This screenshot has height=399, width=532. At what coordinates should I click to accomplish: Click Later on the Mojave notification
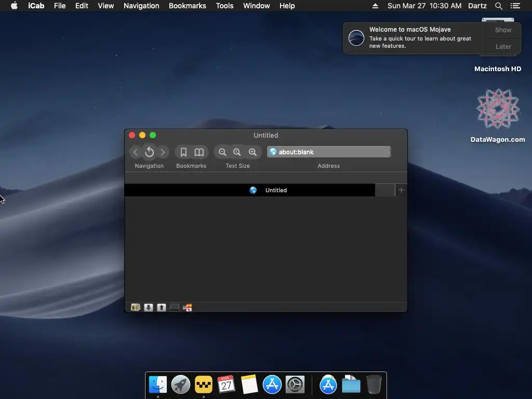[x=503, y=46]
